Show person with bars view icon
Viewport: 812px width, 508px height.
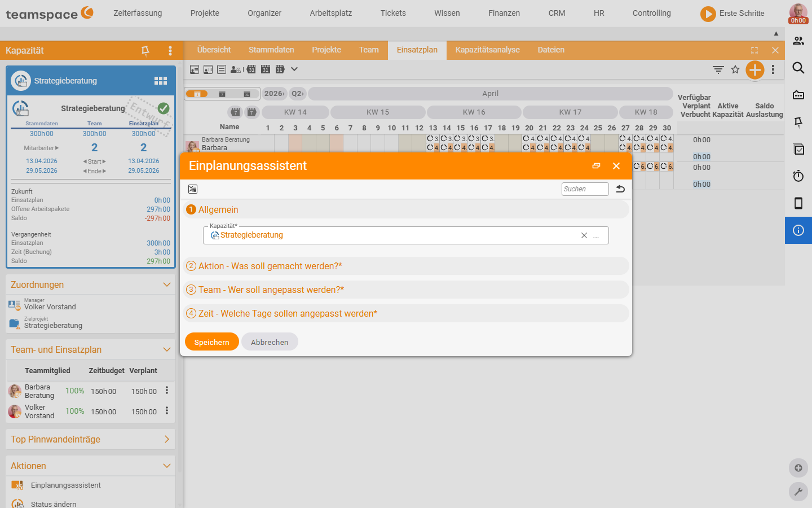208,69
